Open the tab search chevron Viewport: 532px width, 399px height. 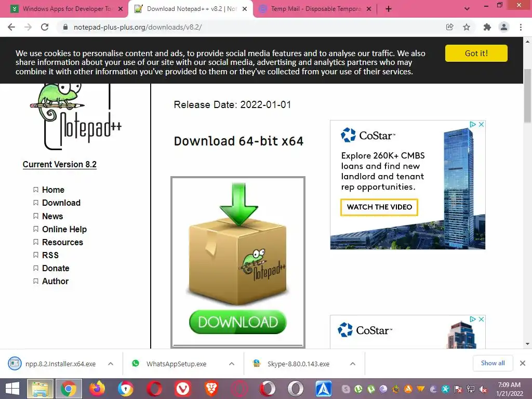click(467, 9)
